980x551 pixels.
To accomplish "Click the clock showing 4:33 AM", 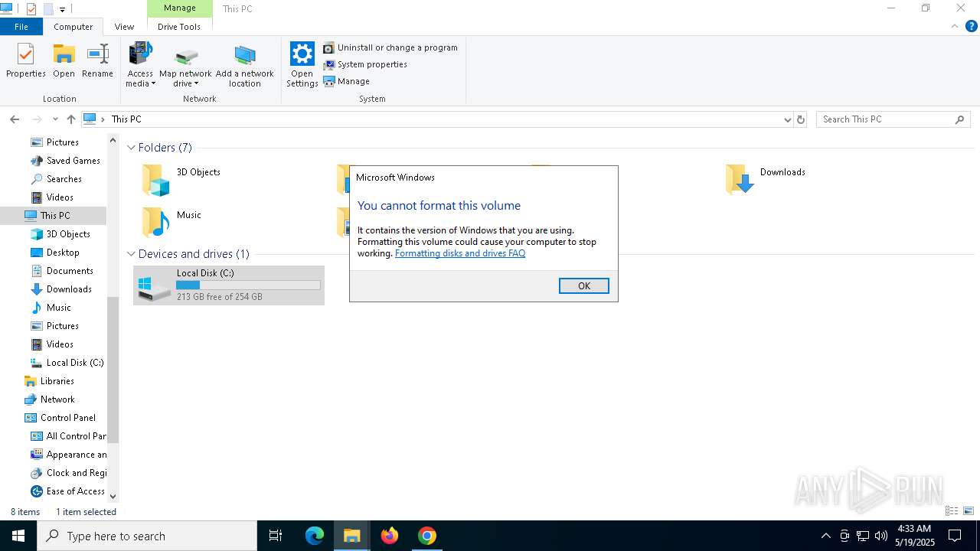I will tap(913, 529).
